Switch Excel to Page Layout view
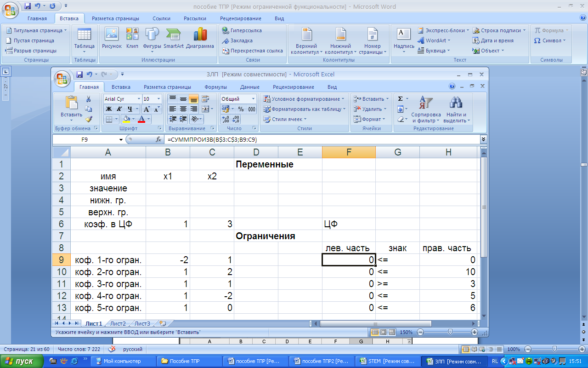This screenshot has height=368, width=588. [383, 332]
